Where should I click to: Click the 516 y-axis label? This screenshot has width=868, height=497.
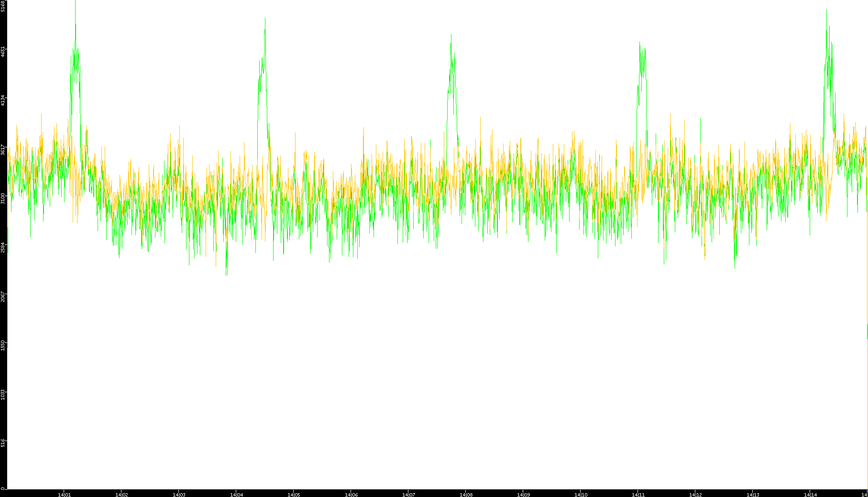point(3,443)
